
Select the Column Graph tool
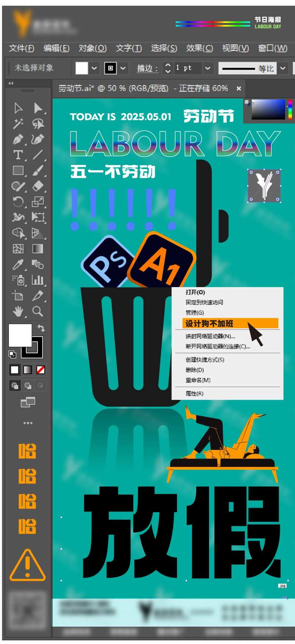(x=38, y=280)
